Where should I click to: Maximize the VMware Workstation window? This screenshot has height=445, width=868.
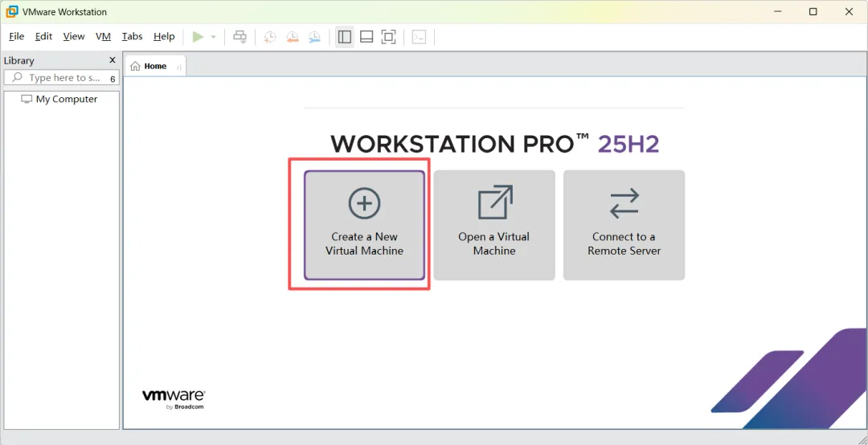point(813,11)
